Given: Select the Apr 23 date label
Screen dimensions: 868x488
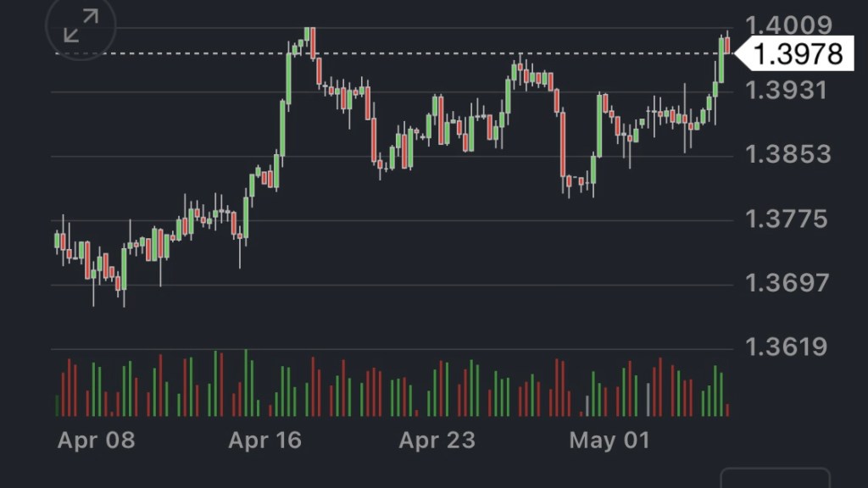Looking at the screenshot, I should click(437, 441).
